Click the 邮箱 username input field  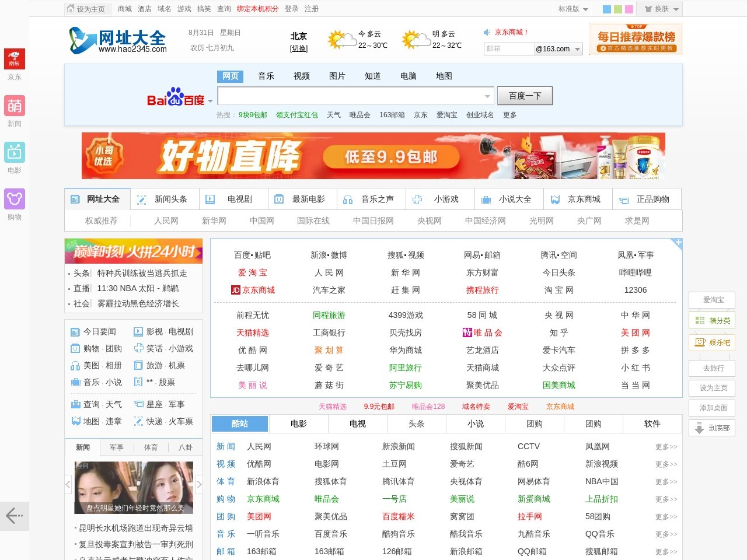tap(509, 49)
